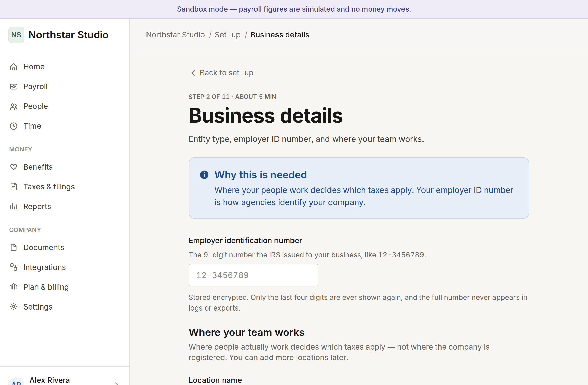Navigate to Reports
This screenshot has height=385, width=588.
(65, 207)
